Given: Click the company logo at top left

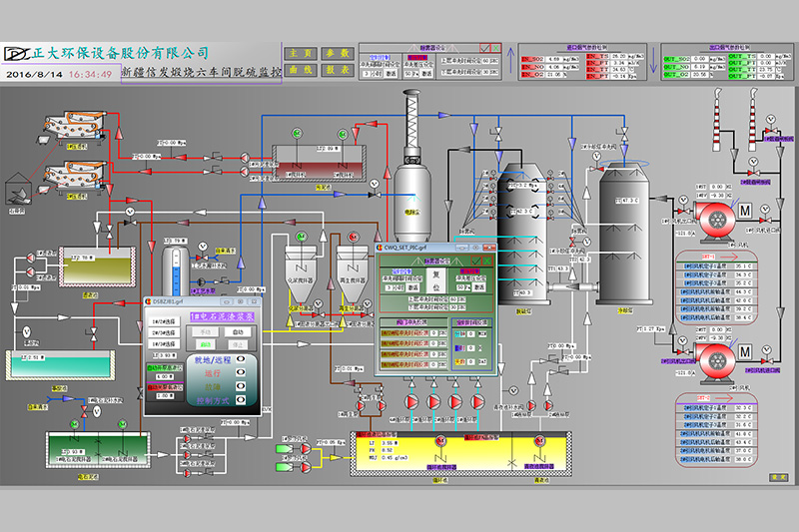Looking at the screenshot, I should [x=16, y=53].
